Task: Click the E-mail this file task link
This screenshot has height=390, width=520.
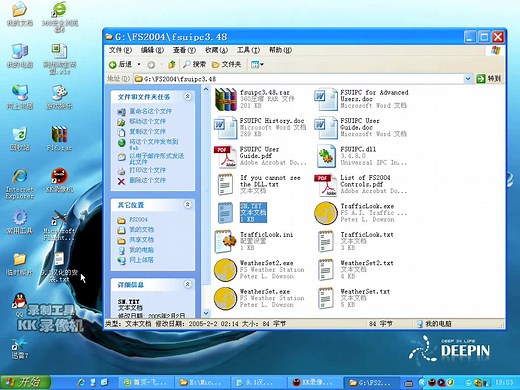Action: [x=156, y=159]
